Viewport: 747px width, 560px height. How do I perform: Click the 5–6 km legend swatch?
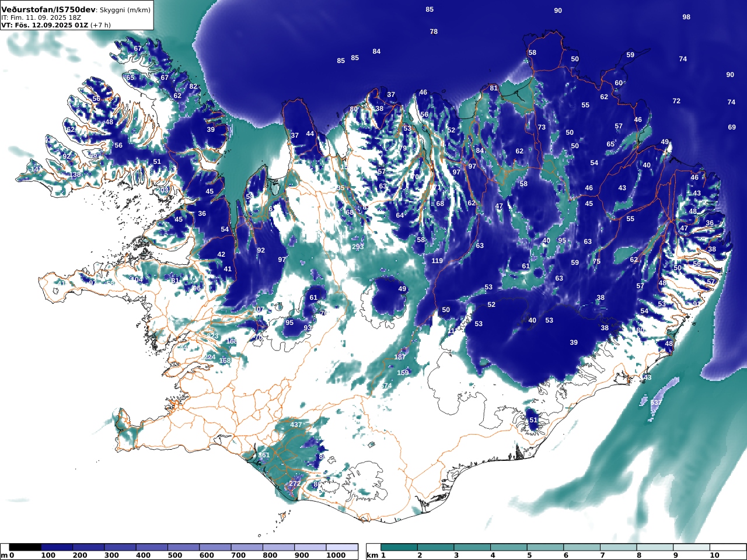click(545, 547)
